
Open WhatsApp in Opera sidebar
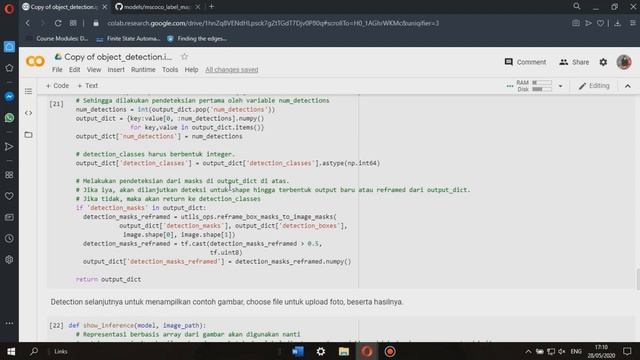point(9,118)
